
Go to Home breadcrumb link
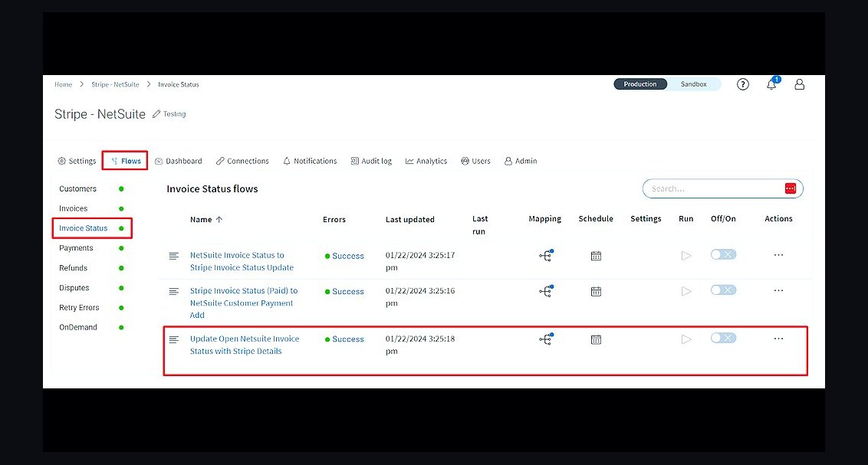(63, 84)
